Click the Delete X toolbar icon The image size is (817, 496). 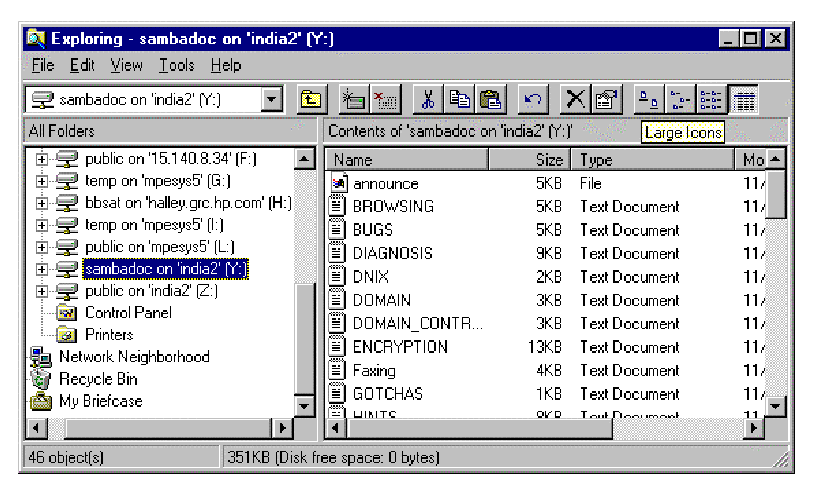(575, 99)
